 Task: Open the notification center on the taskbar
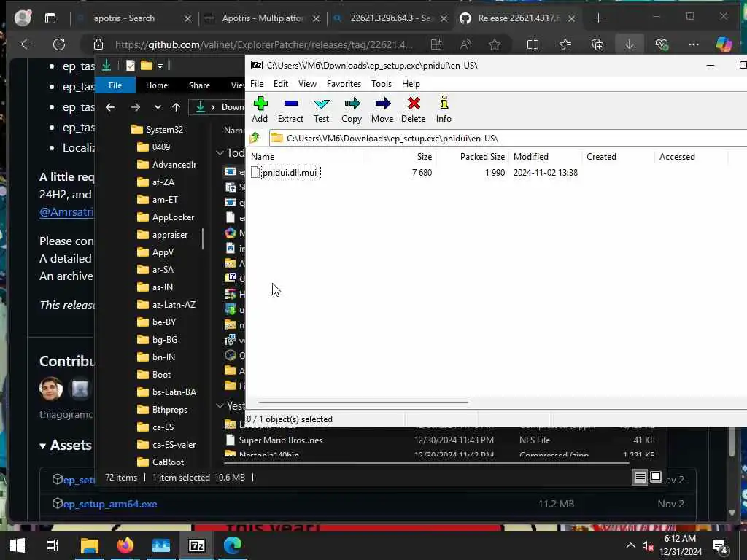click(720, 545)
